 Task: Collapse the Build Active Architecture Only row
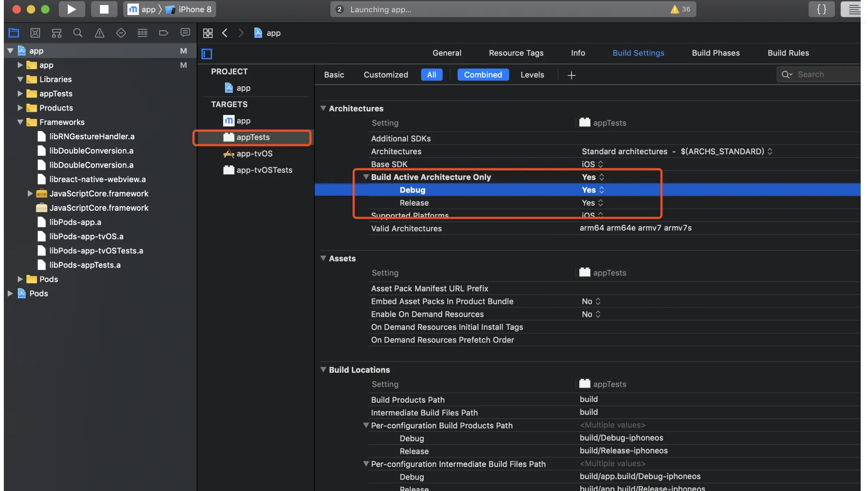click(x=366, y=177)
